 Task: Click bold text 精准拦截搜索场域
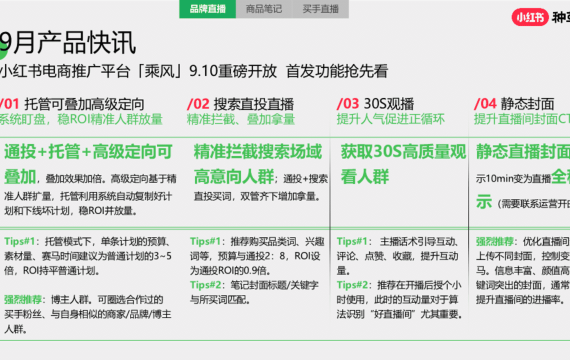tap(258, 152)
